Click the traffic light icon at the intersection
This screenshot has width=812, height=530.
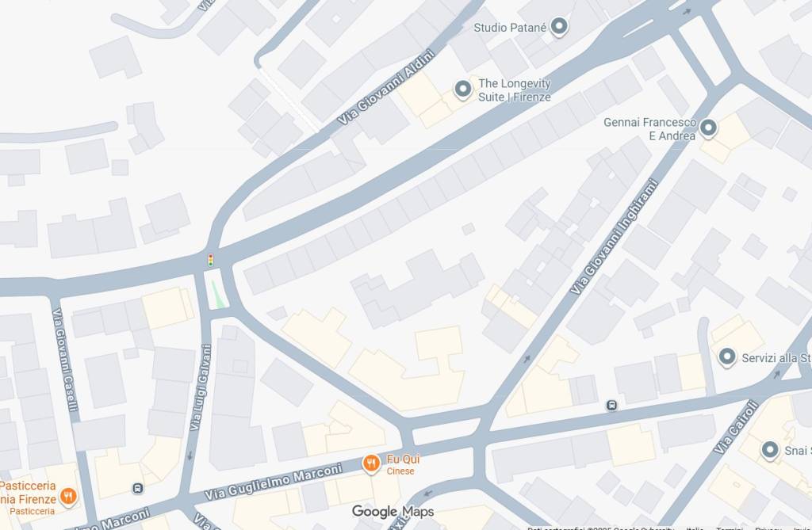211,260
